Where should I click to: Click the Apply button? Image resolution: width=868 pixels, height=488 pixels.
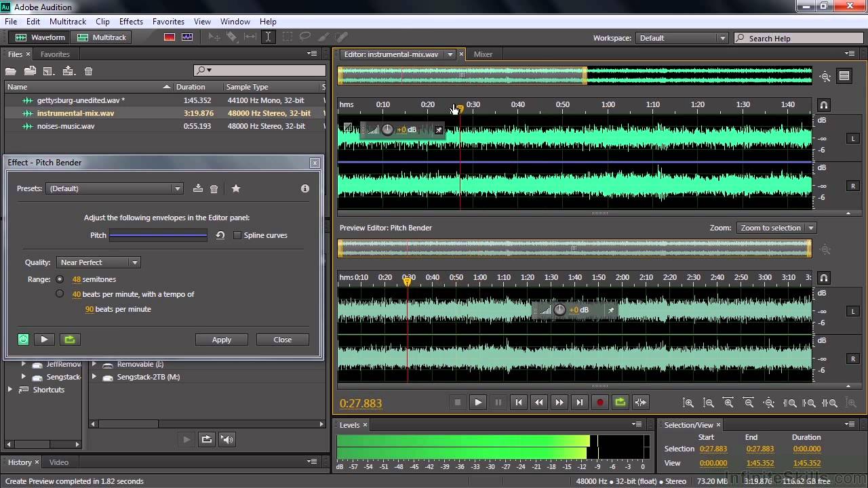click(x=222, y=340)
